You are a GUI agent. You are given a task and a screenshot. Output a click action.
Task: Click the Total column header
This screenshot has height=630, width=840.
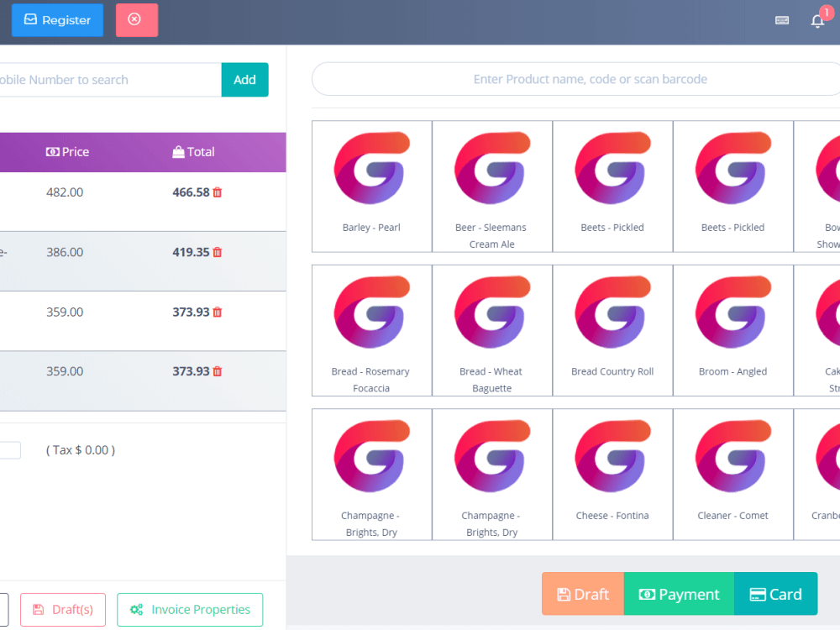(193, 152)
